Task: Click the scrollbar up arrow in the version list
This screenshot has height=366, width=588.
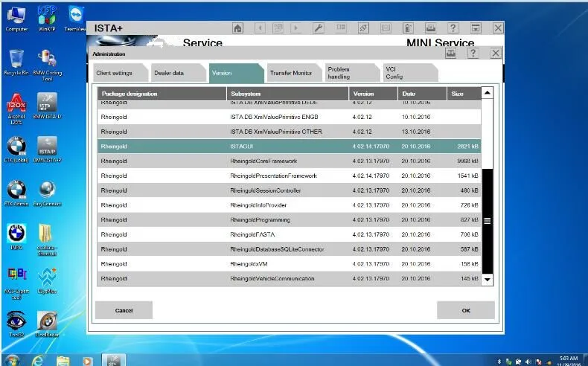Action: click(487, 92)
